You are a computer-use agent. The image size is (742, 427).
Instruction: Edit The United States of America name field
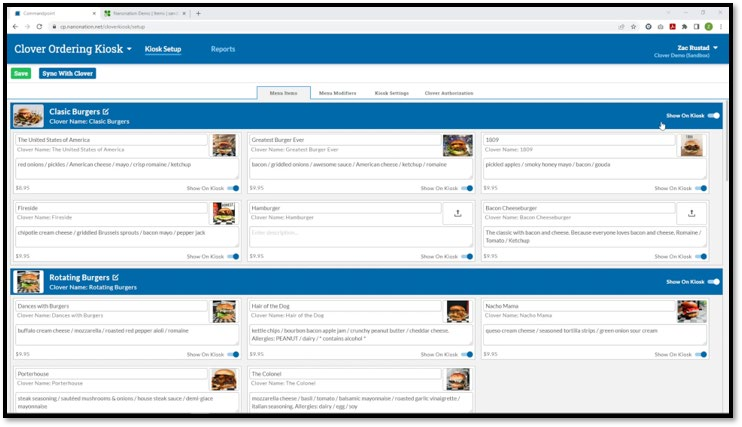(112, 140)
